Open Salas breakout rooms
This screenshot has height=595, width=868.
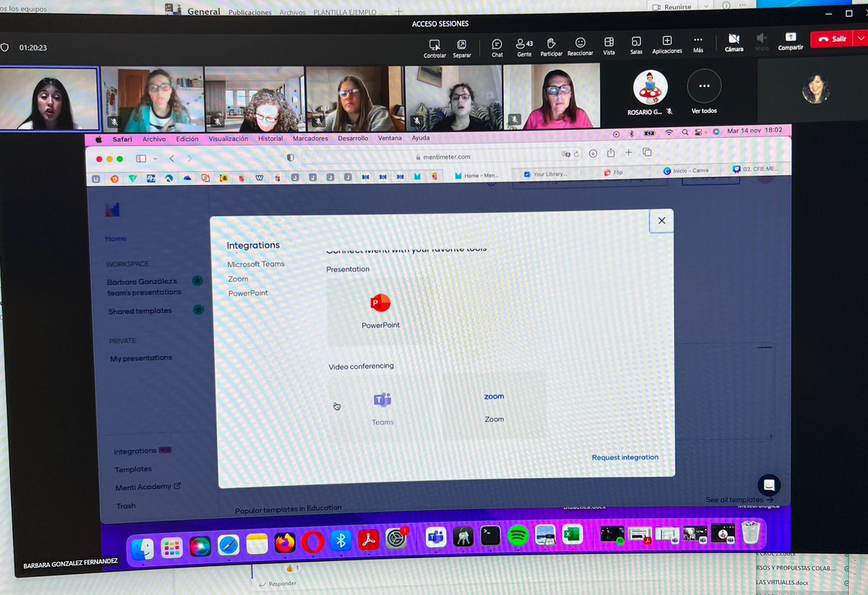click(x=636, y=47)
